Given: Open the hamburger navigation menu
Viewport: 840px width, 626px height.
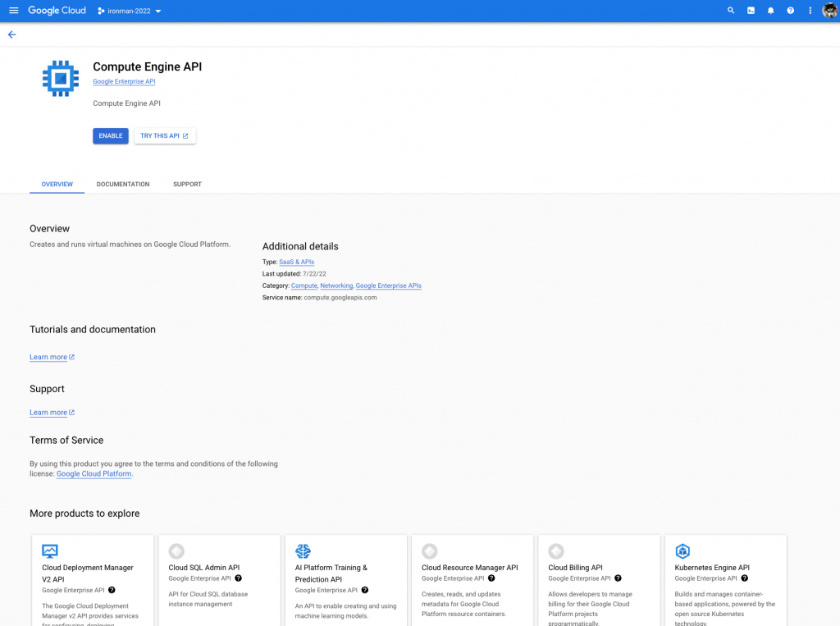Looking at the screenshot, I should click(14, 11).
